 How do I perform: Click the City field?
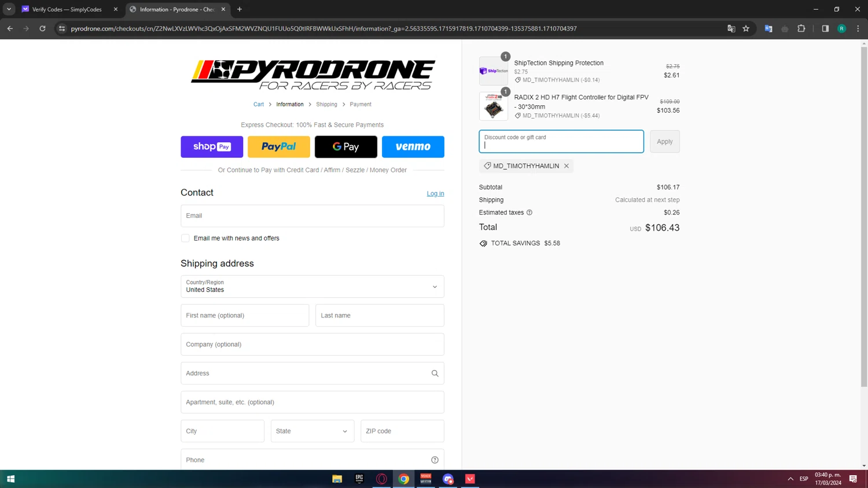click(x=222, y=431)
